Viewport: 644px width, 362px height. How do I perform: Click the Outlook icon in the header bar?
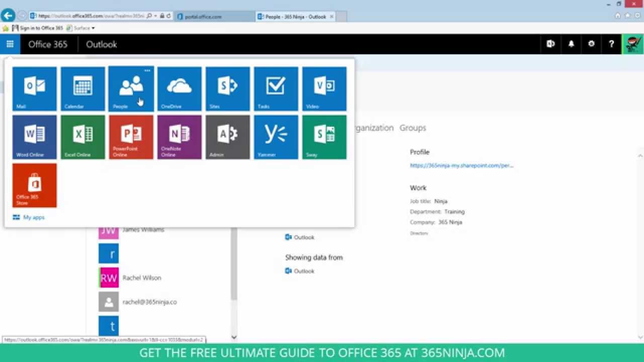pyautogui.click(x=550, y=44)
